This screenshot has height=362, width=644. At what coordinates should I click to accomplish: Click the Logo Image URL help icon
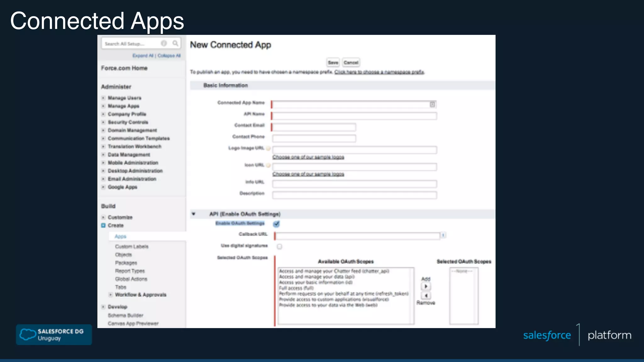click(x=268, y=148)
